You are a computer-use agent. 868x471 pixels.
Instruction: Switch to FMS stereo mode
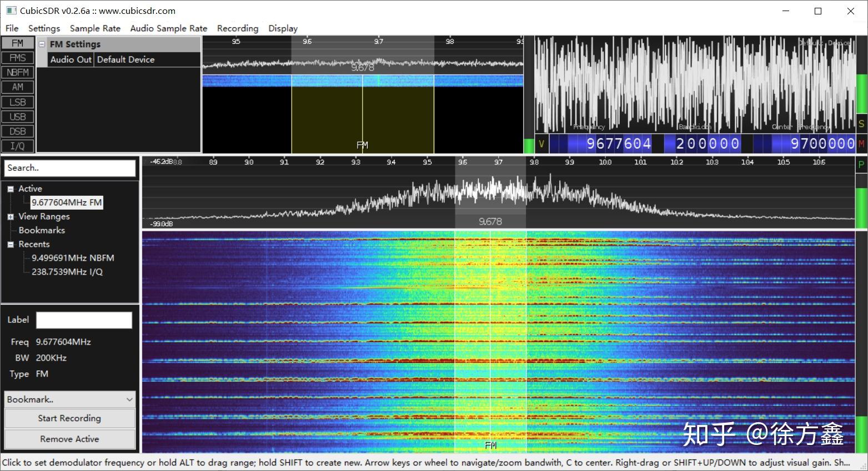tap(17, 57)
